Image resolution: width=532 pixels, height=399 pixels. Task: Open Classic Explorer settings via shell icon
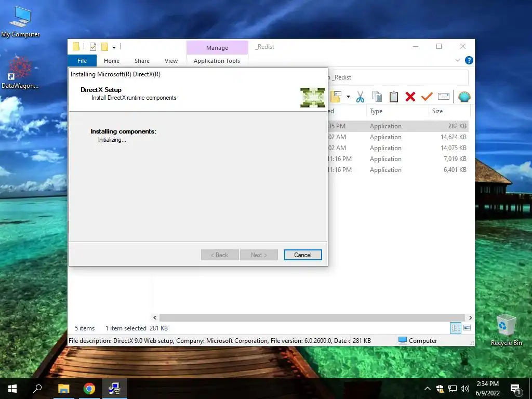[464, 97]
